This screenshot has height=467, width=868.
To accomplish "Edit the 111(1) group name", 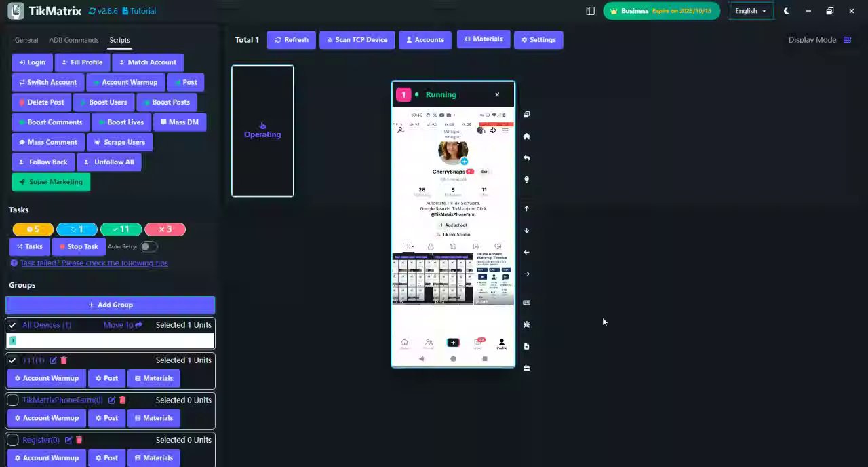I will (x=53, y=360).
